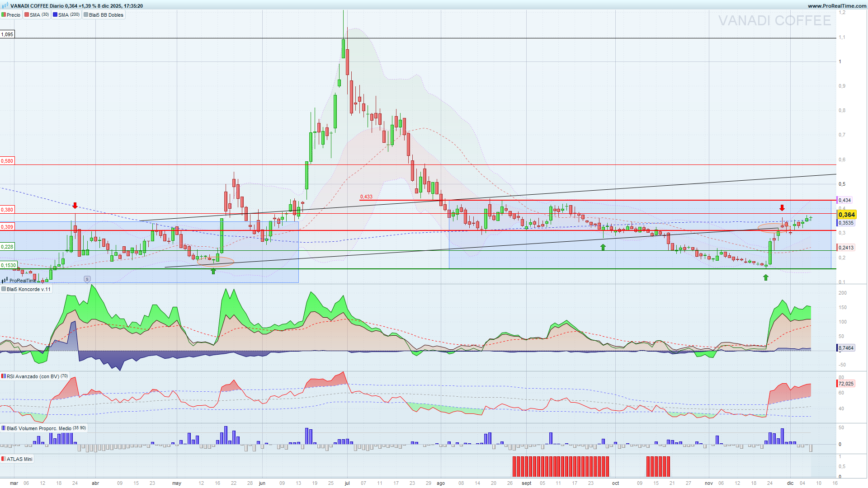Open the SMA (200) indicator label

tap(69, 15)
